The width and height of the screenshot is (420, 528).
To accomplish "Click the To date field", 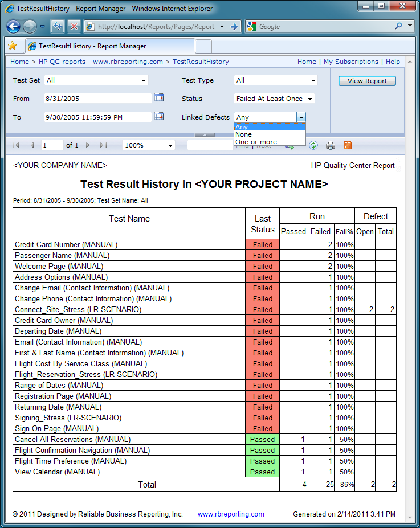I will pyautogui.click(x=97, y=117).
